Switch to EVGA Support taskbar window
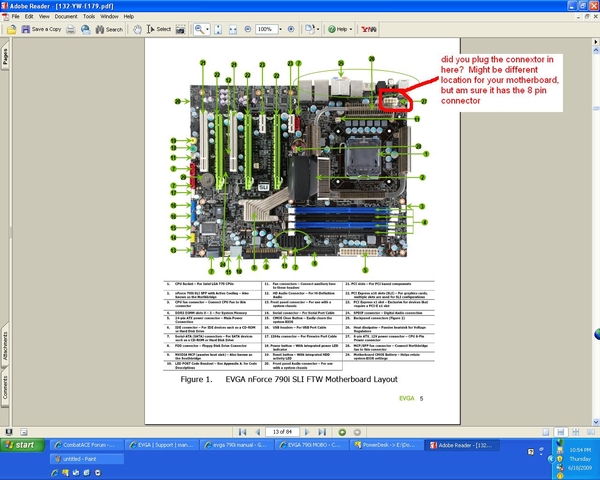The height and width of the screenshot is (480, 600). [161, 445]
